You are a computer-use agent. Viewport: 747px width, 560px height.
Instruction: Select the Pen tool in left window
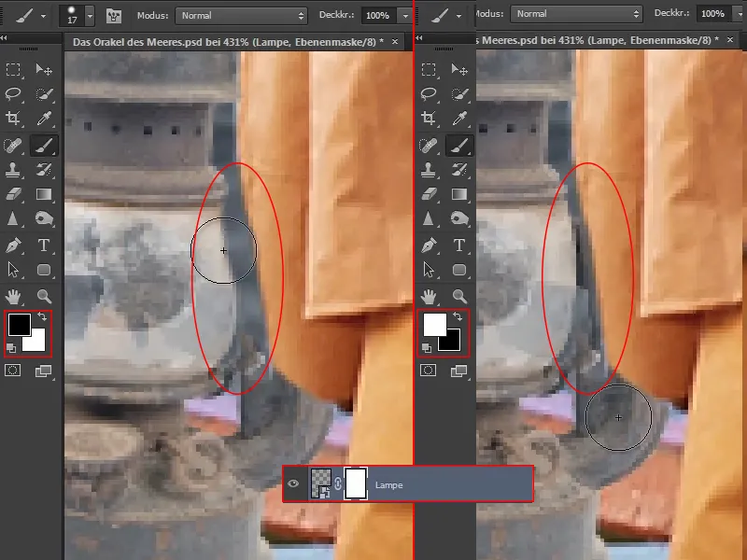pyautogui.click(x=13, y=245)
